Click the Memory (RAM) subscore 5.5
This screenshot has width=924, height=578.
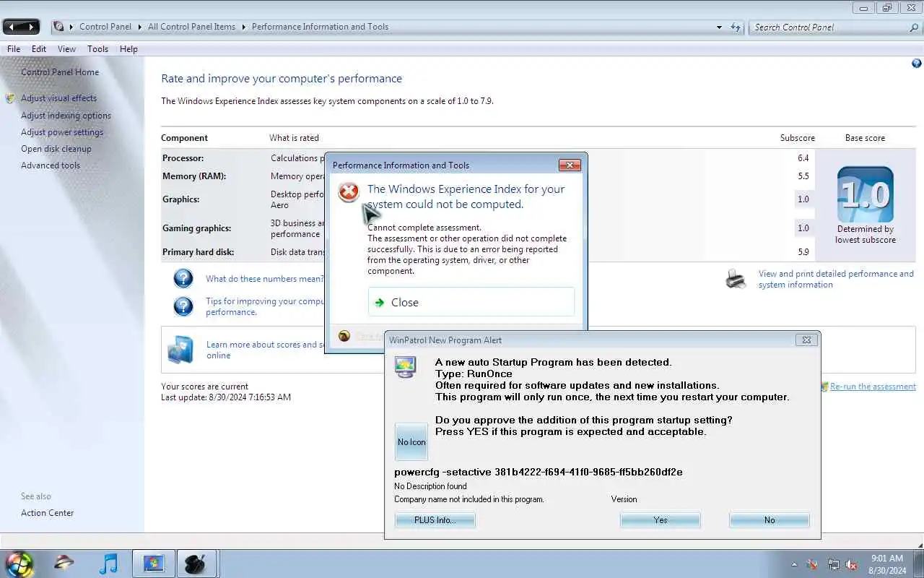coord(803,176)
